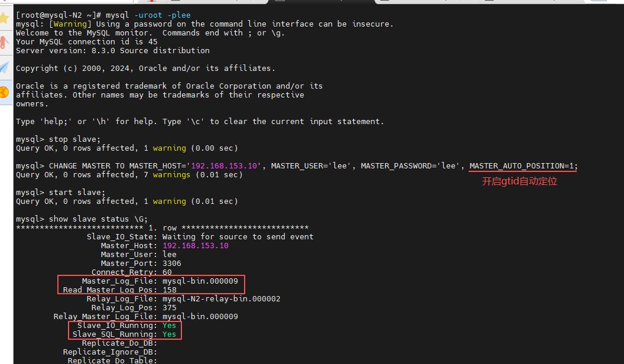This screenshot has height=364, width=624.
Task: Click the Slave_IO_Running 'Yes' value
Action: (x=169, y=326)
